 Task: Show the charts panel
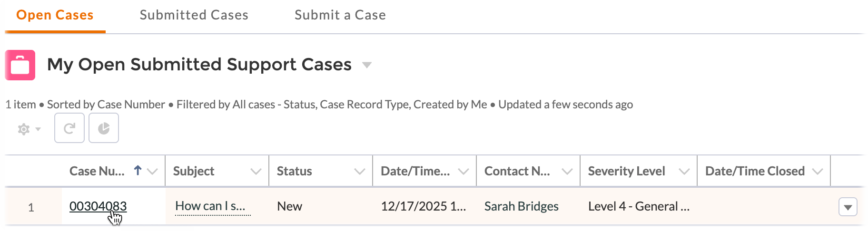click(x=104, y=128)
